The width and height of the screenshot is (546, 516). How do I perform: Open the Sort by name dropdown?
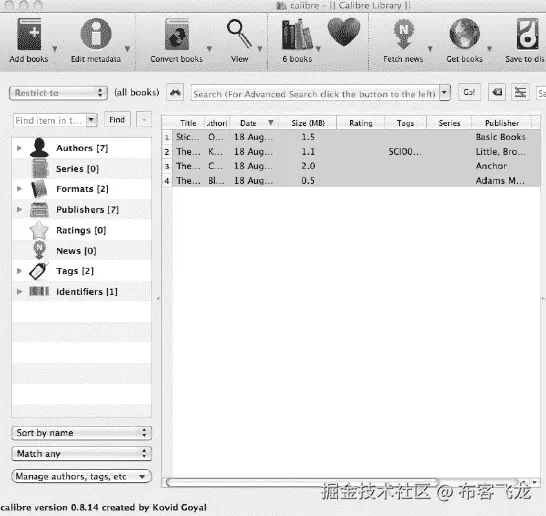(81, 433)
